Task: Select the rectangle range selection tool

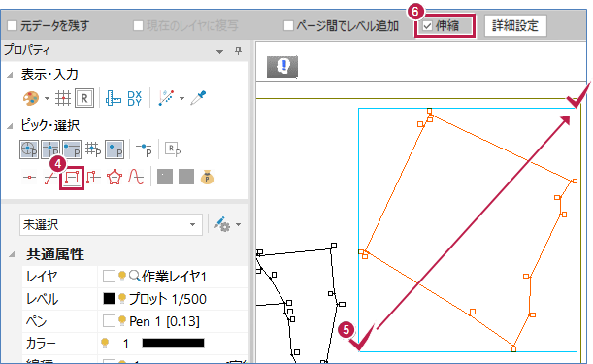Action: [72, 177]
